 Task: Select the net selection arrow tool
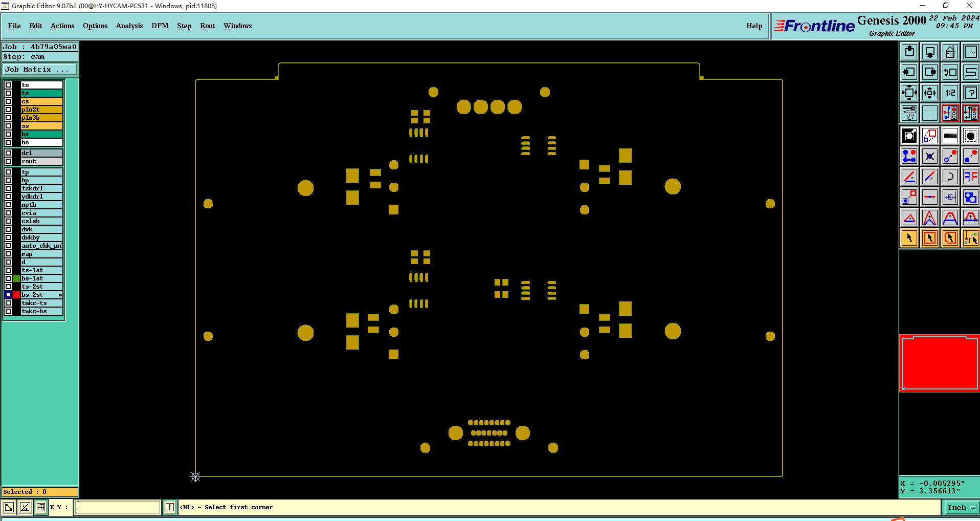(970, 238)
